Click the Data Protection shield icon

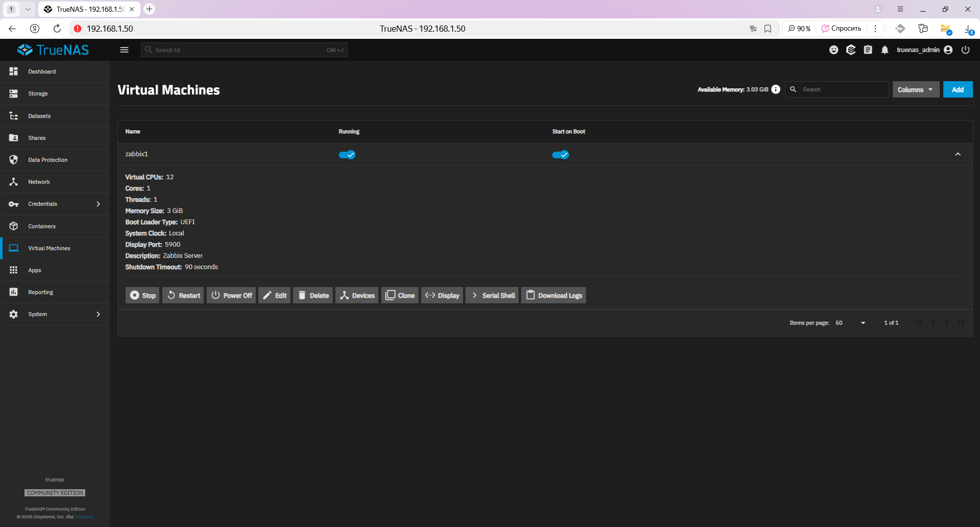pyautogui.click(x=14, y=160)
